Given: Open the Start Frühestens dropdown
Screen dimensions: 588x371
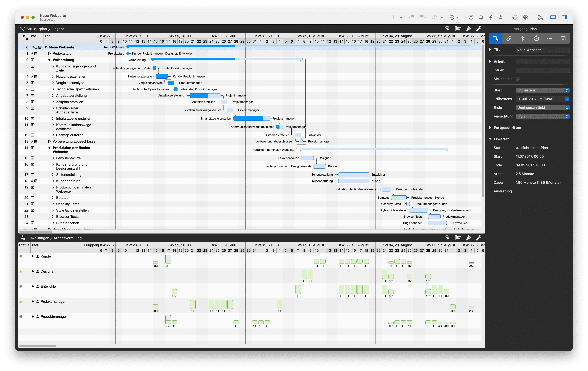Looking at the screenshot, I should pos(542,90).
